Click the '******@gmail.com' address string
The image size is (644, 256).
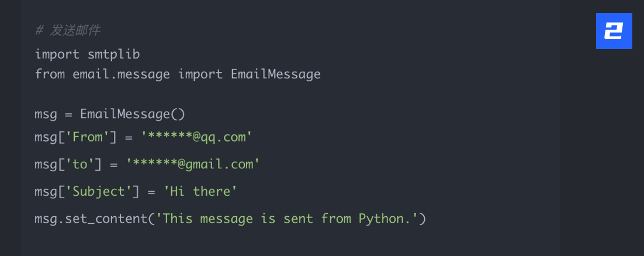[193, 164]
